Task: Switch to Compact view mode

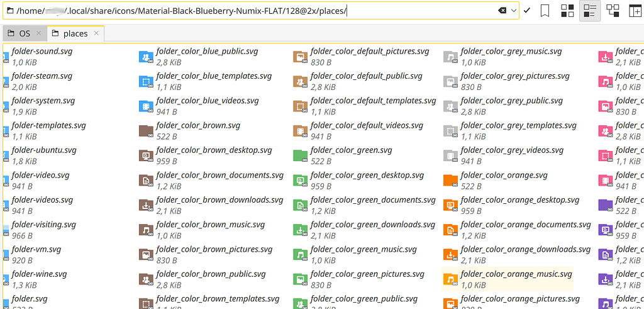Action: [x=590, y=11]
